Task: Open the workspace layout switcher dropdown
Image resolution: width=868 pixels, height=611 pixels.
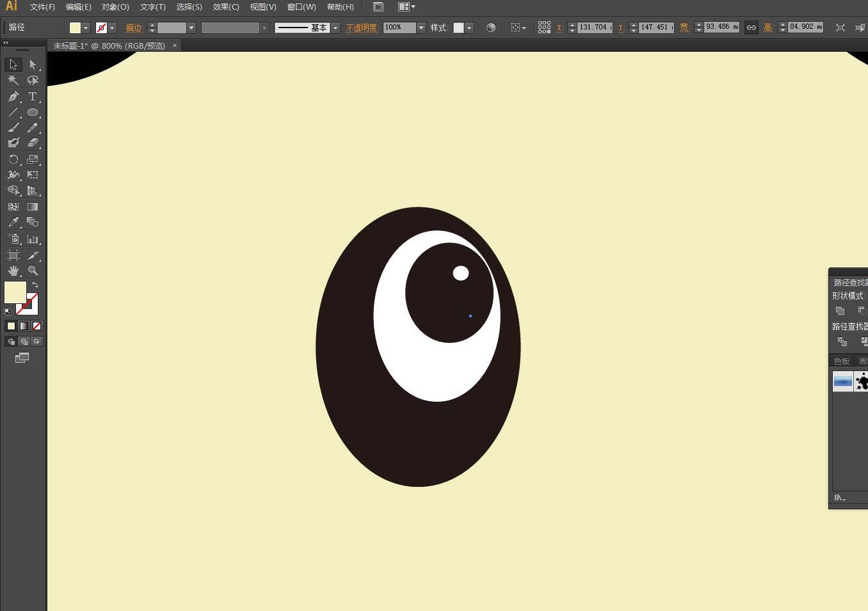Action: 406,7
